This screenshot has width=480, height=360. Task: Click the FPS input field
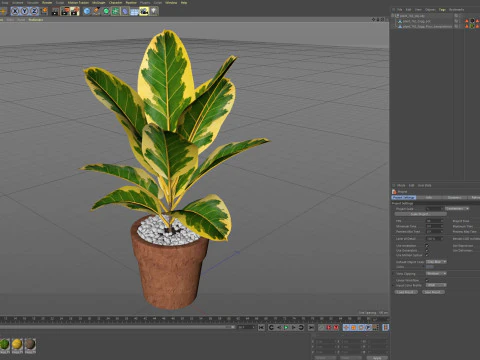435,221
